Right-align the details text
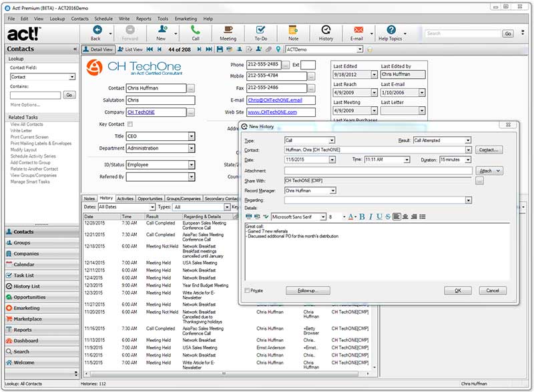The height and width of the screenshot is (392, 534). tap(414, 216)
